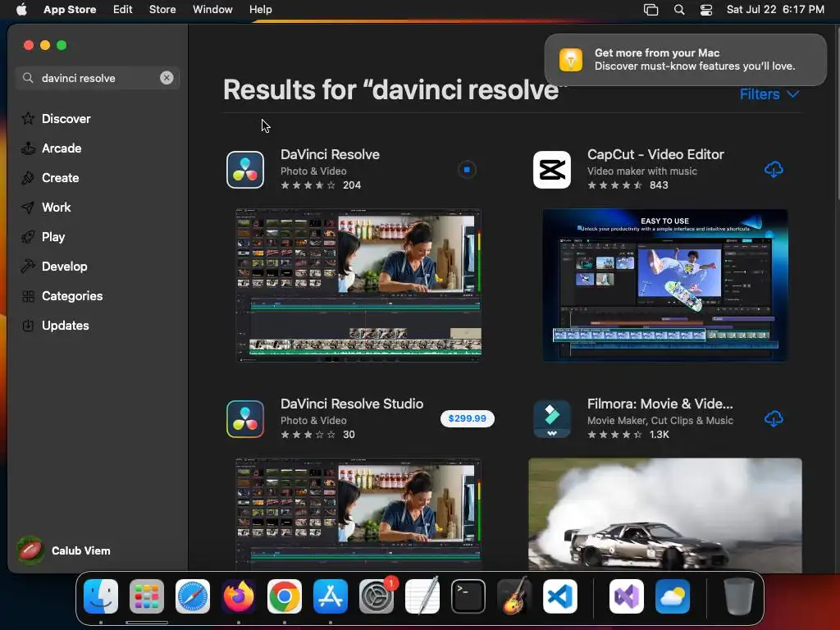Download CapCut using its cloud icon
Screen dimensions: 840x630
tap(774, 170)
